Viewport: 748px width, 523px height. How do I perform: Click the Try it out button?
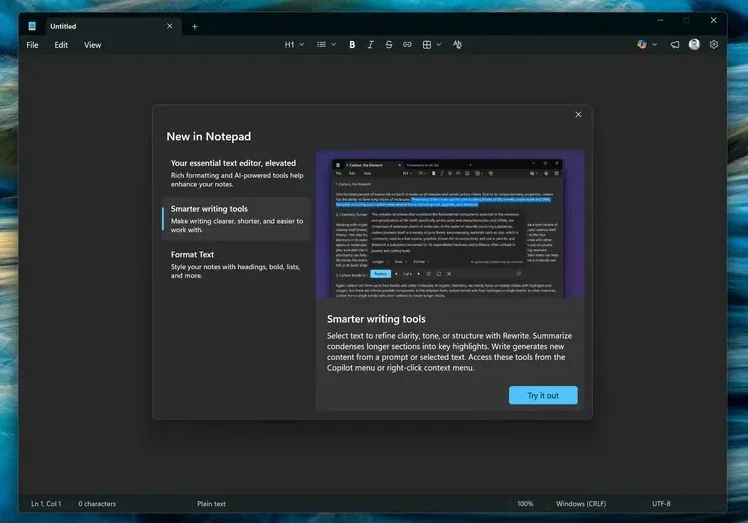[543, 395]
